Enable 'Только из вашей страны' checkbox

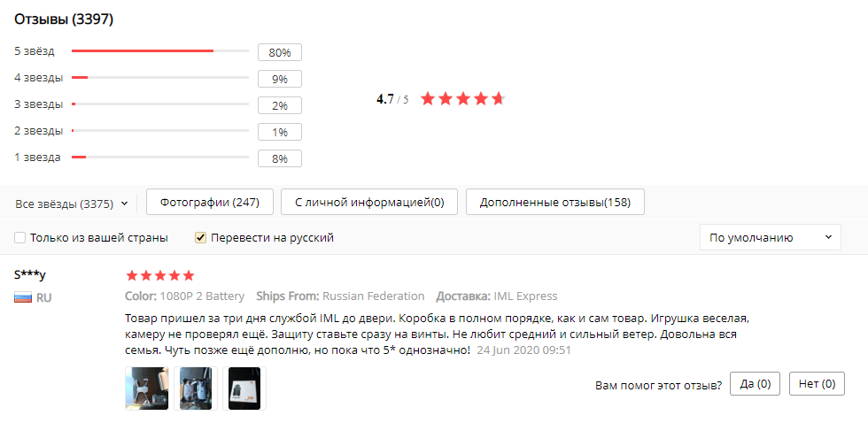(x=19, y=238)
